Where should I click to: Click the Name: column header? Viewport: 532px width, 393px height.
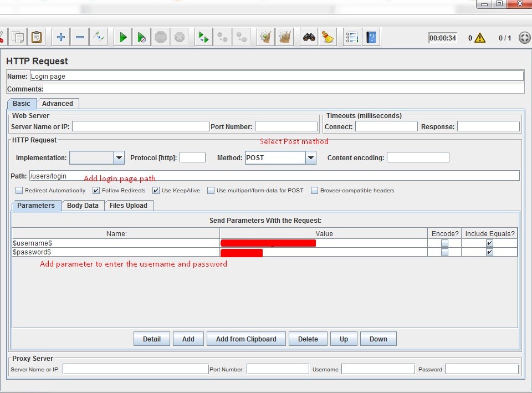pyautogui.click(x=116, y=233)
